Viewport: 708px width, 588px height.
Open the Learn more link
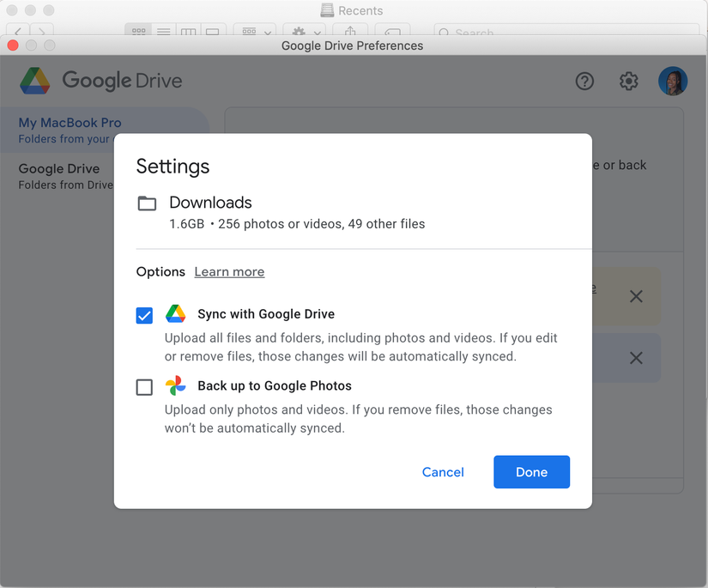229,271
